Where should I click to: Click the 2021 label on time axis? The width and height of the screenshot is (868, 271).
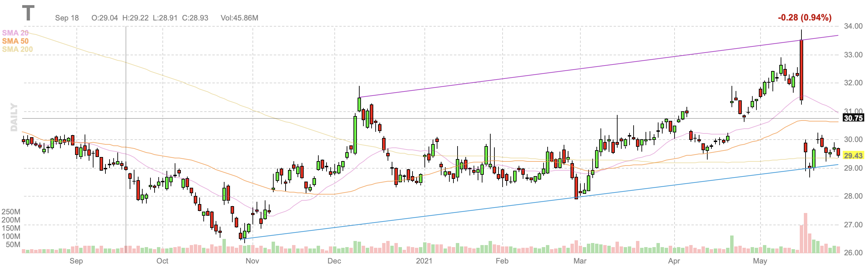pos(424,261)
